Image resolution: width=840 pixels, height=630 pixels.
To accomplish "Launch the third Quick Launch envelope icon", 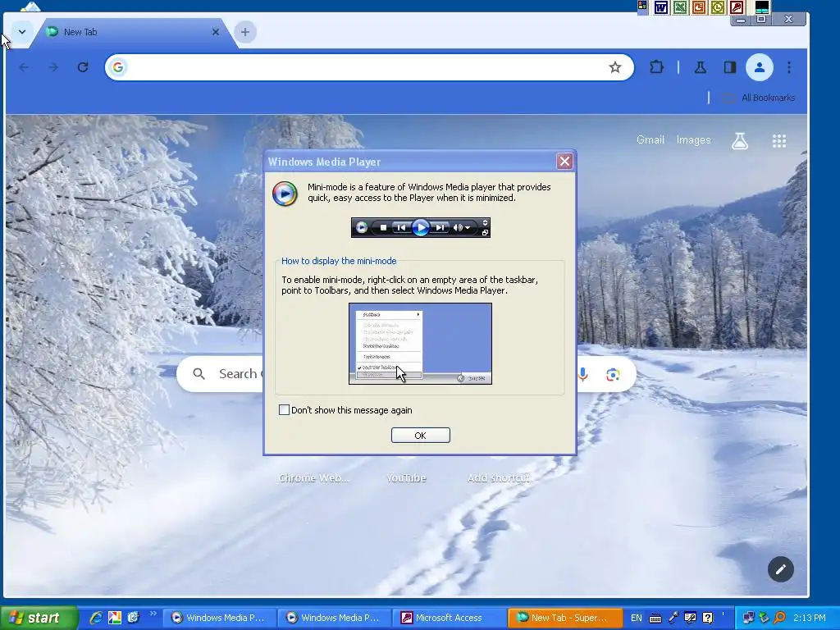I will [x=134, y=618].
